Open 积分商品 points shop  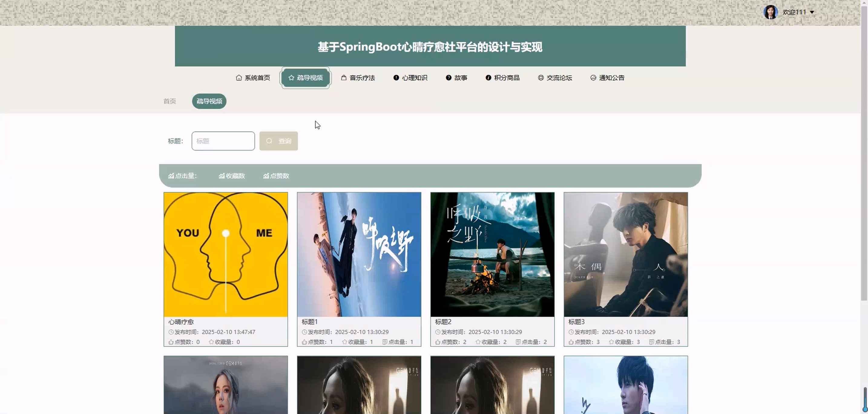point(502,78)
